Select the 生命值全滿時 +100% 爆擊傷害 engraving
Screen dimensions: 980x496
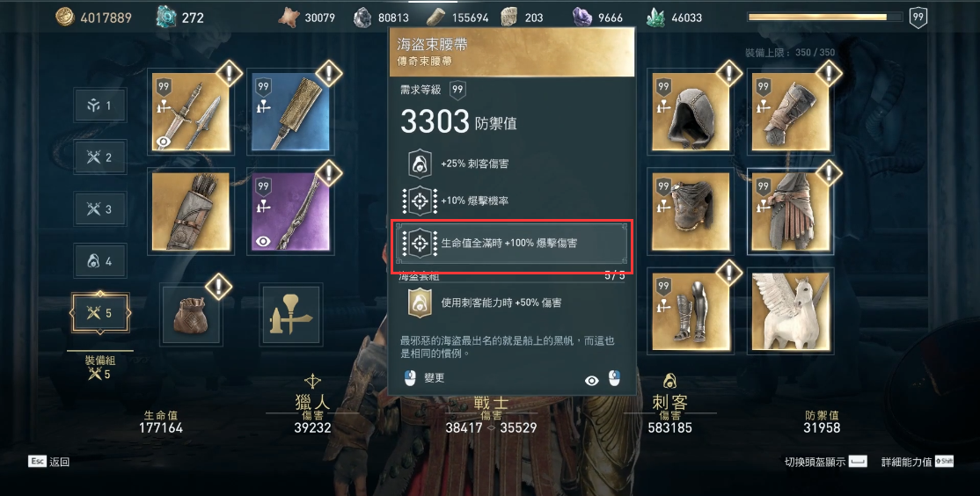(512, 243)
